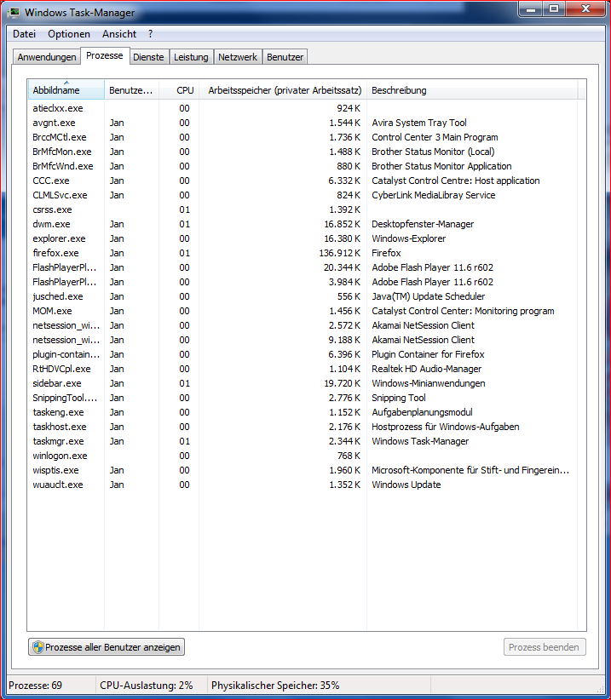Click the Desktopfenster-Manager description
This screenshot has width=611, height=700.
coord(423,224)
